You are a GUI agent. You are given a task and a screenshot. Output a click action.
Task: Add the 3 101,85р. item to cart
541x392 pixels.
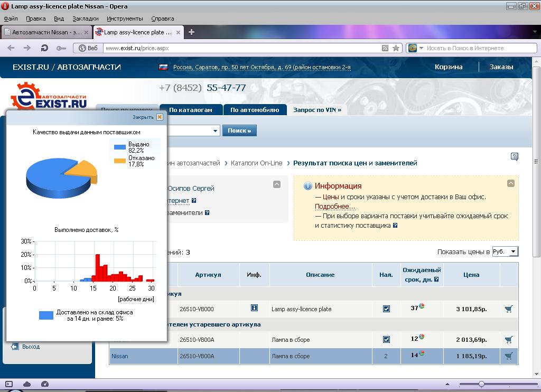(x=509, y=309)
